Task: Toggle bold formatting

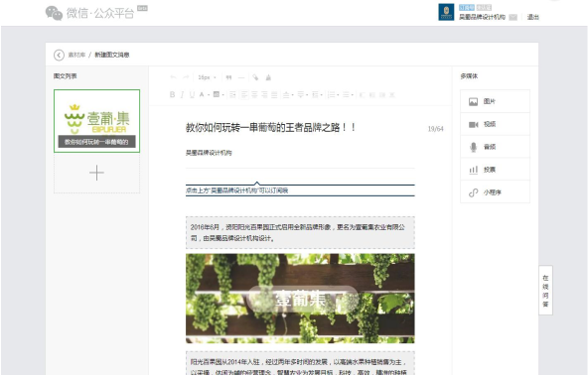Action: 172,94
